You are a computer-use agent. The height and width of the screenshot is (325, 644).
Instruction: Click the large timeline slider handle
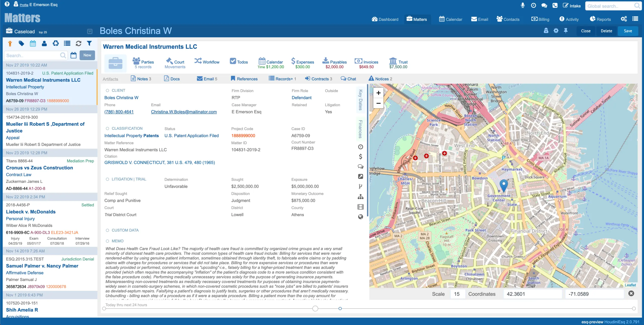315,308
